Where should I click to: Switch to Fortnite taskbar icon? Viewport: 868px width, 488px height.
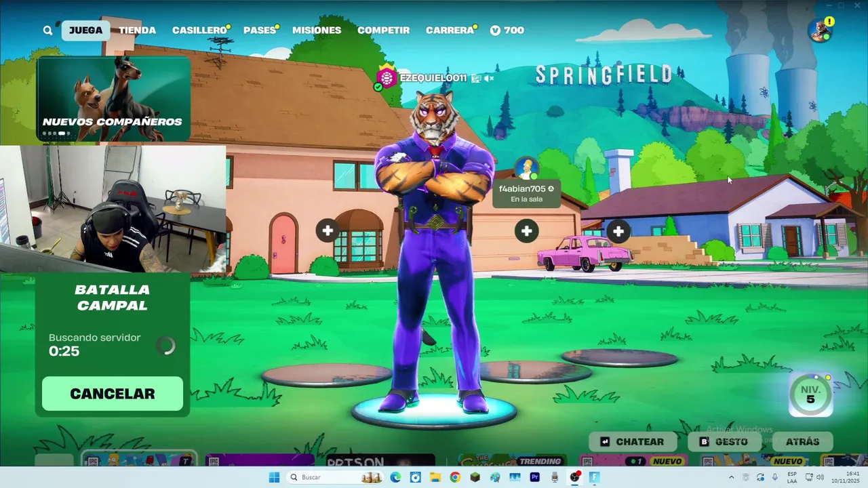tap(595, 477)
